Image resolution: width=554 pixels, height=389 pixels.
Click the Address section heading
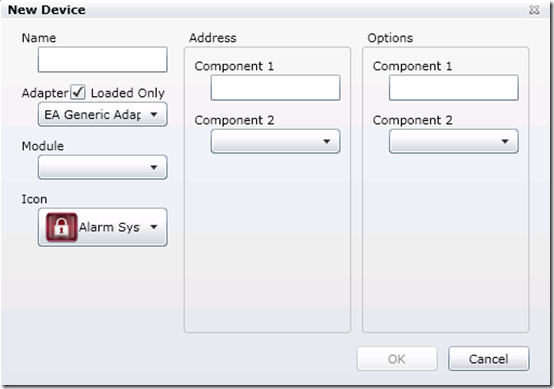(213, 38)
